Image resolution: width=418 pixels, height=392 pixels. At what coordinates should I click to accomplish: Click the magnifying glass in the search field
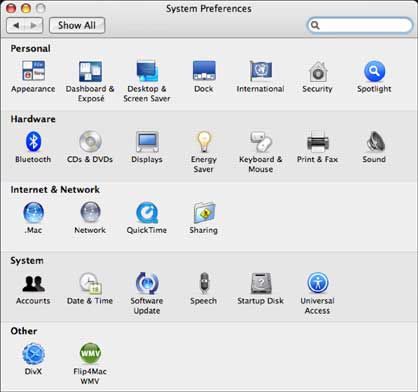point(315,25)
